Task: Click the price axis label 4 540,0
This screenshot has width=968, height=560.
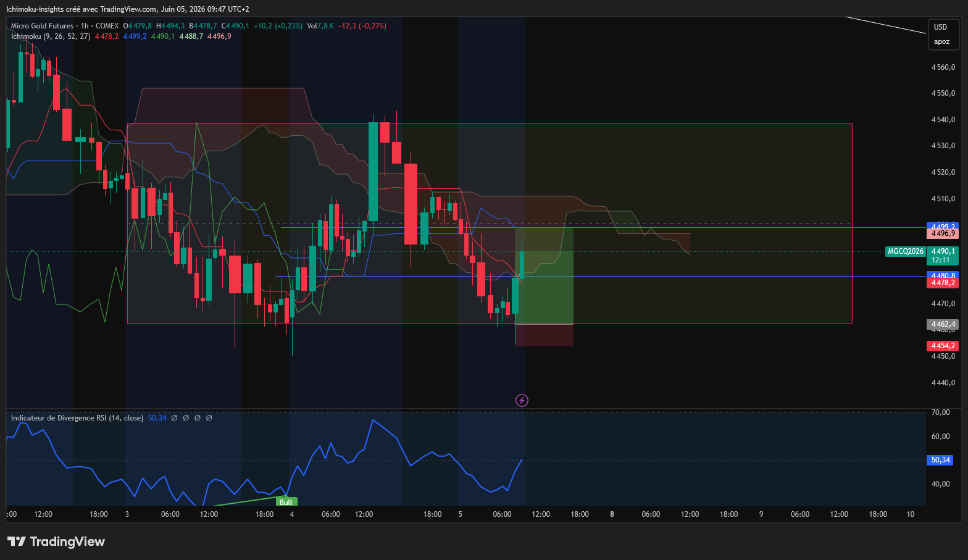Action: pos(943,120)
